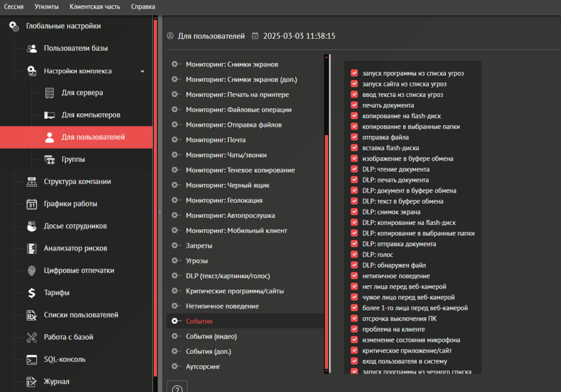Screen dimensions: 561x392
Task: Click the help question mark button
Action: [x=176, y=388]
